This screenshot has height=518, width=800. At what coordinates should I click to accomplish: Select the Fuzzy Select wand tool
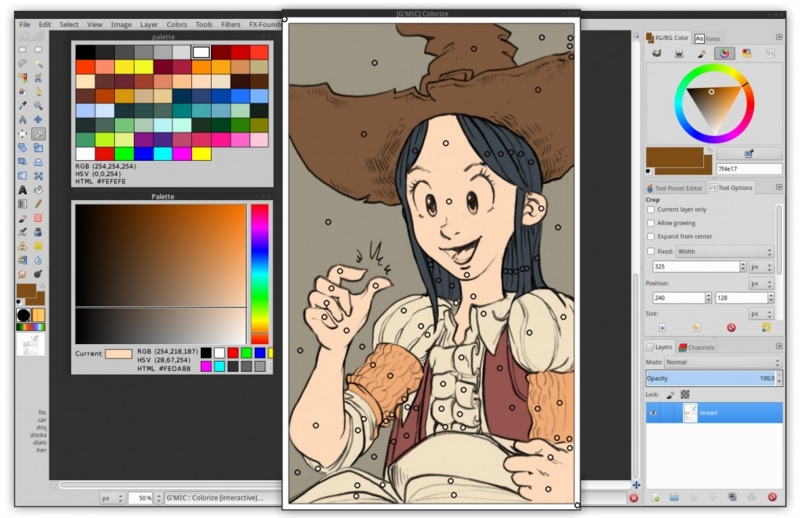click(x=38, y=64)
